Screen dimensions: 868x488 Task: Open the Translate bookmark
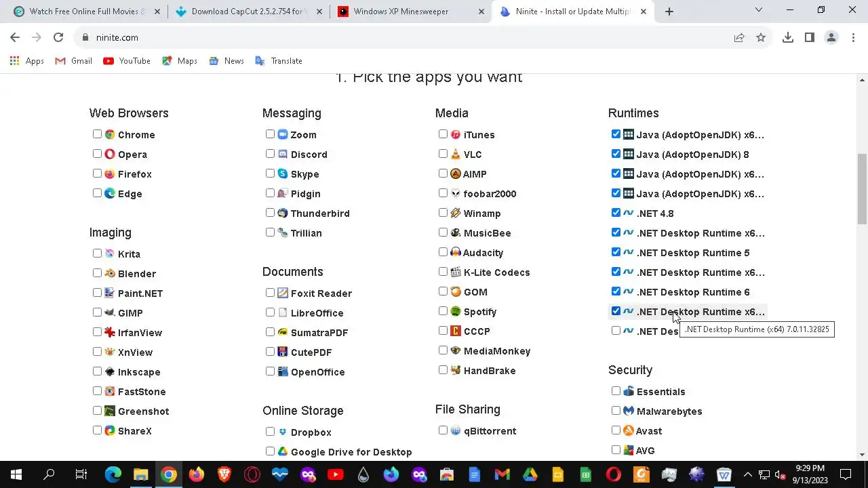coord(279,61)
